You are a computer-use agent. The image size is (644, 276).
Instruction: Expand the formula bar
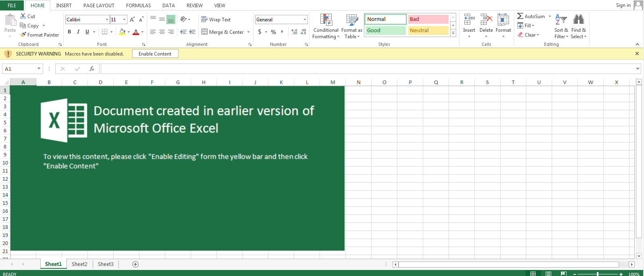pyautogui.click(x=638, y=69)
